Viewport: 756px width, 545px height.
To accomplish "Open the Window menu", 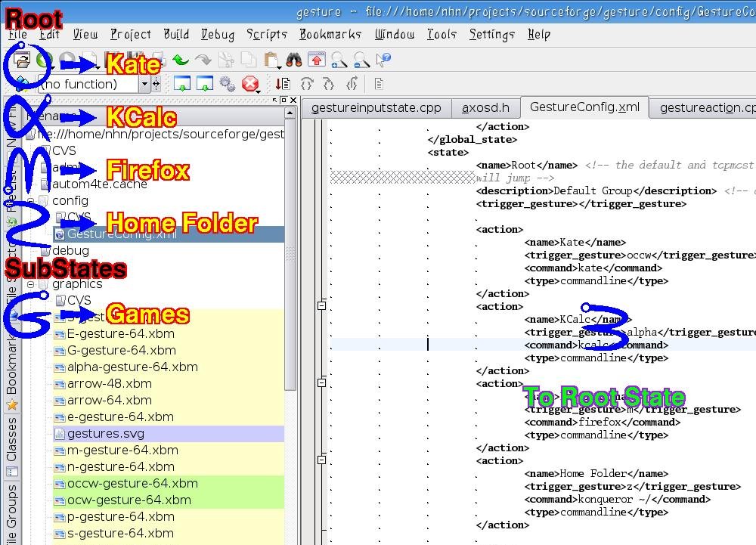I will coord(395,34).
